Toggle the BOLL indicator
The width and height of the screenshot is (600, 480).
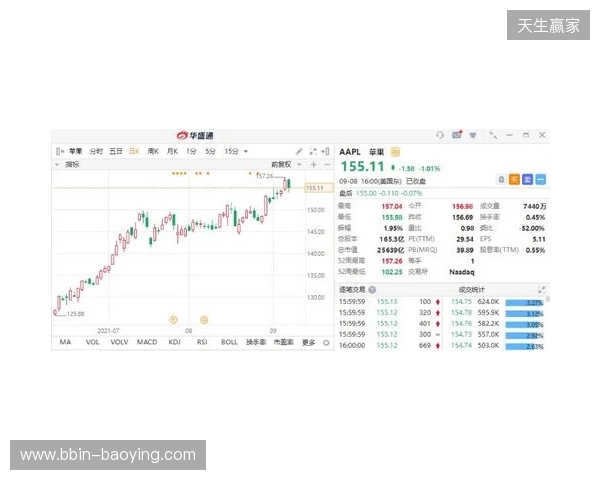point(229,342)
